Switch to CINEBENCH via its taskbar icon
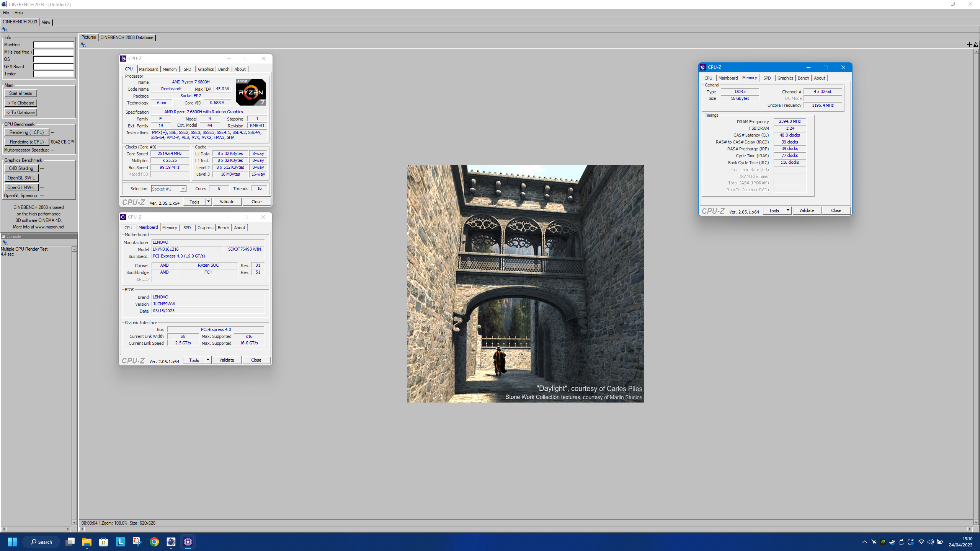This screenshot has height=551, width=980. 171,542
